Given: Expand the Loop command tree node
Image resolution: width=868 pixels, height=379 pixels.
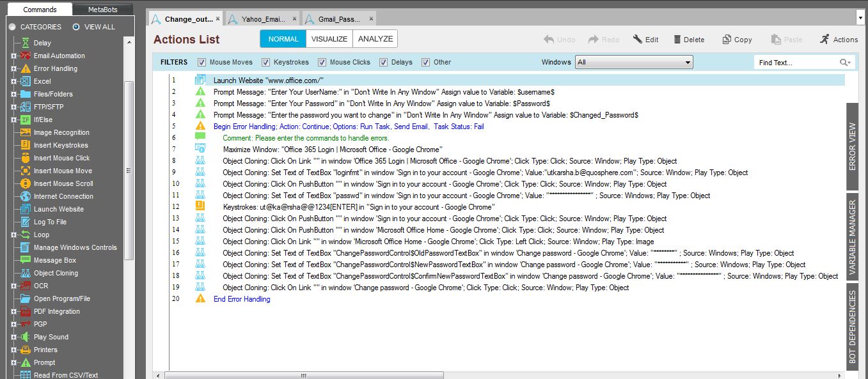Looking at the screenshot, I should 13,235.
